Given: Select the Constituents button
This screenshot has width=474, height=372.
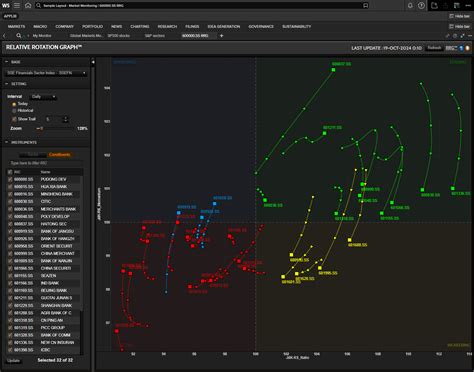Looking at the screenshot, I should tap(59, 155).
